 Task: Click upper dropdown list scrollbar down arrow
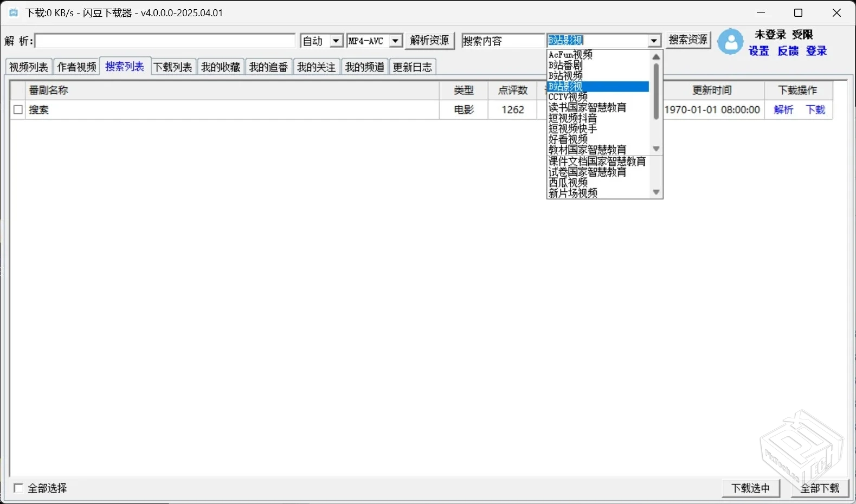point(656,148)
